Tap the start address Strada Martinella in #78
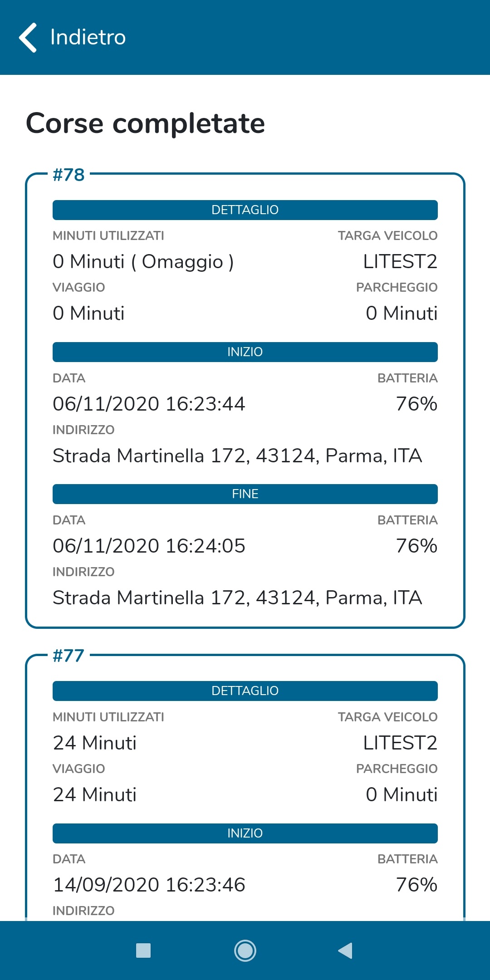The image size is (490, 980). pyautogui.click(x=237, y=456)
